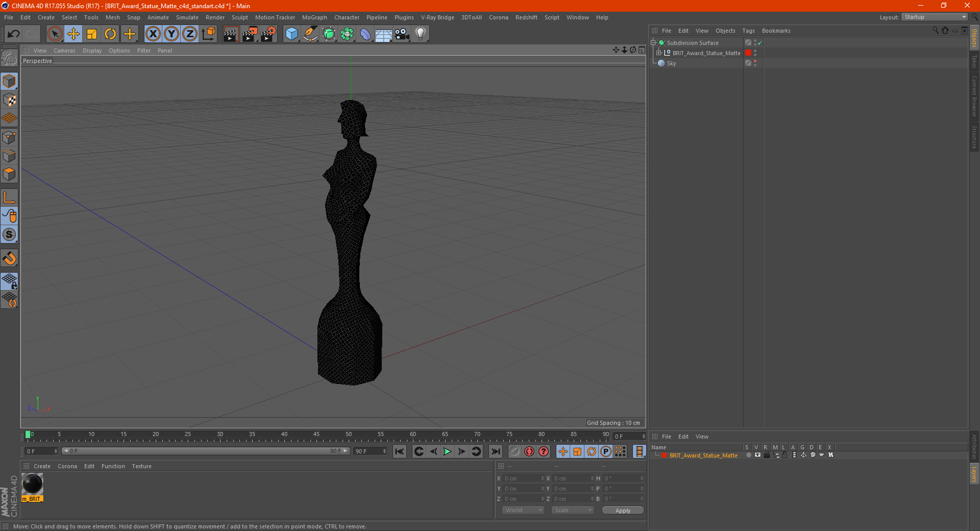Screen dimensions: 980x531
Task: Open Layer Manager Edit menu
Action: click(683, 437)
